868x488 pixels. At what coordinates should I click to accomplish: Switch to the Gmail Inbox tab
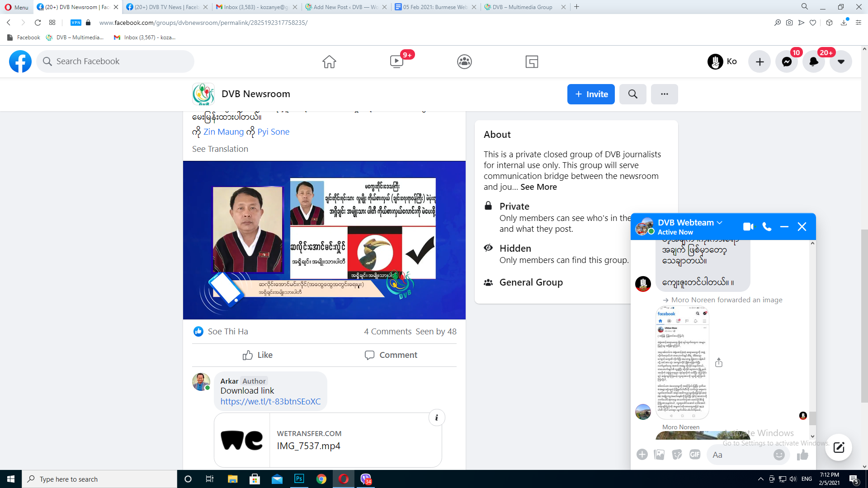256,7
